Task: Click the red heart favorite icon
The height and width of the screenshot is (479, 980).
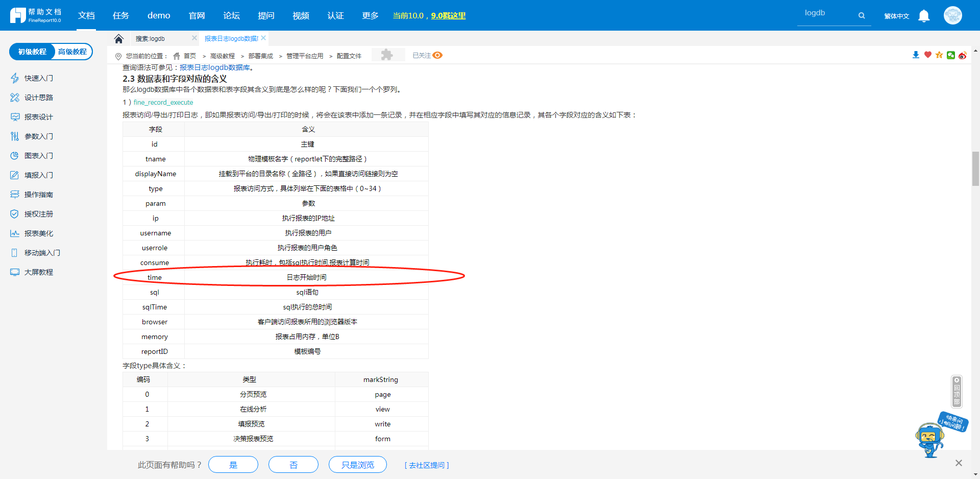Action: [x=928, y=55]
